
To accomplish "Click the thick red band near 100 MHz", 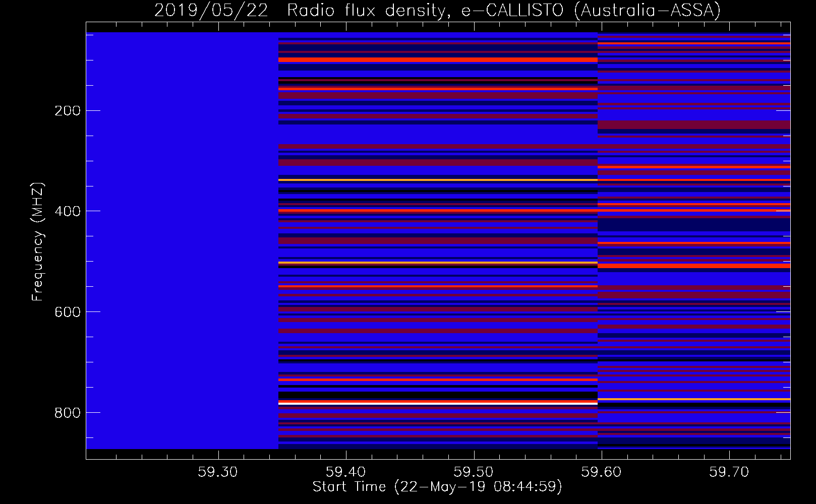I will point(438,60).
